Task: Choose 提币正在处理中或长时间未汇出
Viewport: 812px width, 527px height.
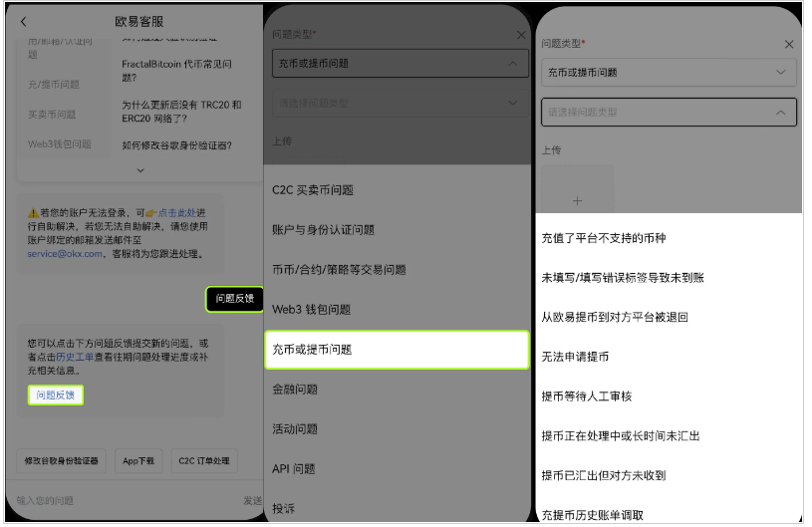Action: [621, 436]
